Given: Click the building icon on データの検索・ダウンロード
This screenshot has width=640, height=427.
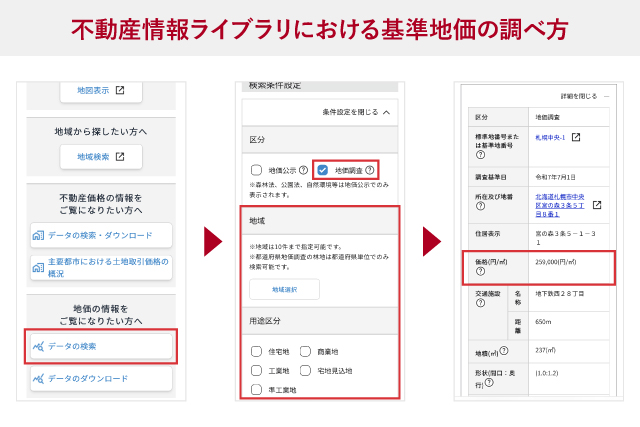Looking at the screenshot, I should click(x=38, y=236).
